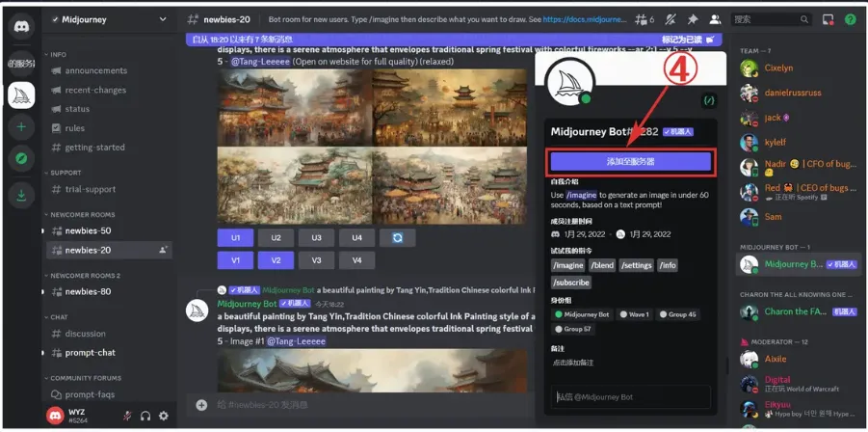Open the Midjourney server sailboat icon

(x=21, y=94)
